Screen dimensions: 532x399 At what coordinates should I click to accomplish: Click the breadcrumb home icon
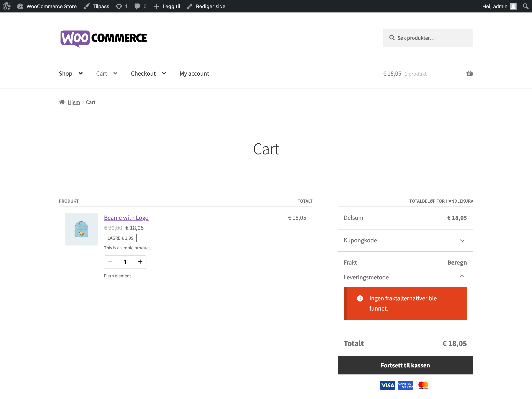tap(62, 102)
